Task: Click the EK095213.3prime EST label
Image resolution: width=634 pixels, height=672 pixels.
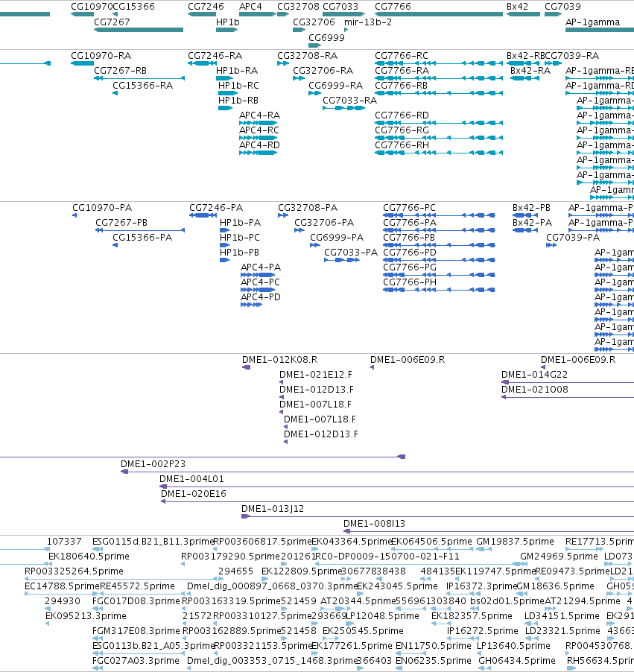Action: 86,616
